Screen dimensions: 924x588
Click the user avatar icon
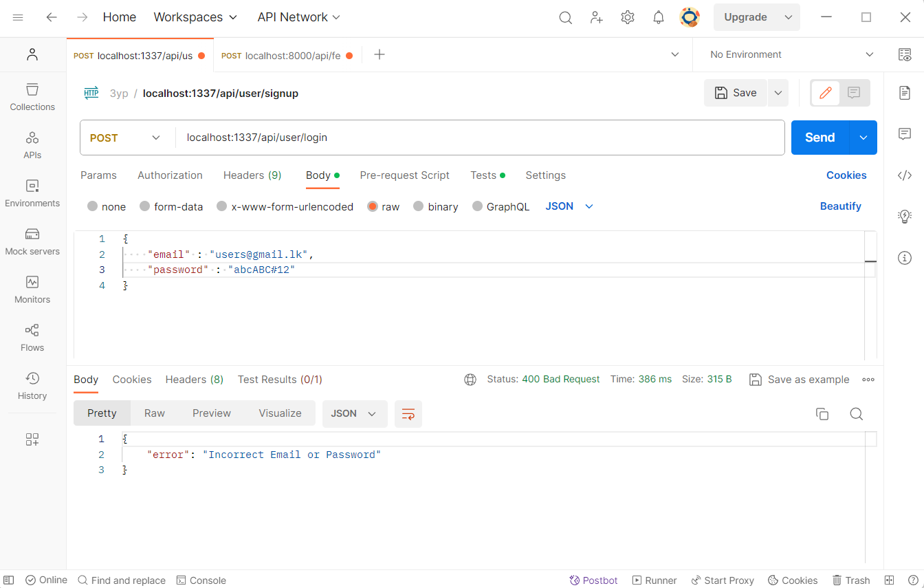pos(690,17)
